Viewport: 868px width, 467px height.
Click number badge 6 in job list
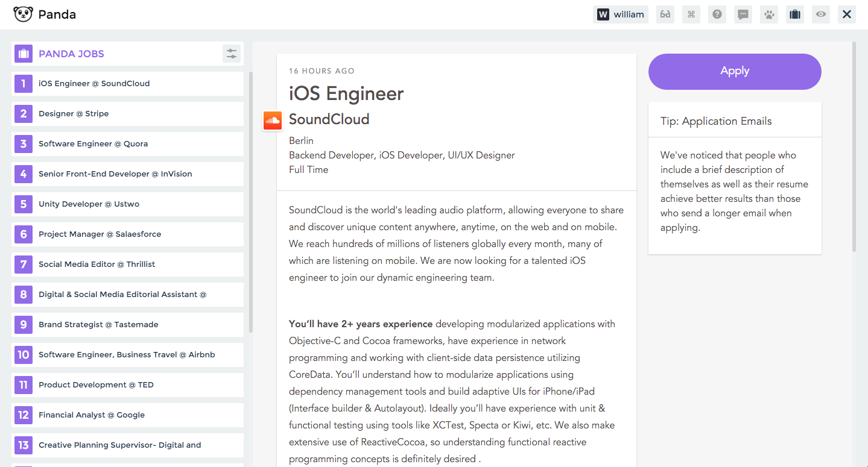coord(24,234)
